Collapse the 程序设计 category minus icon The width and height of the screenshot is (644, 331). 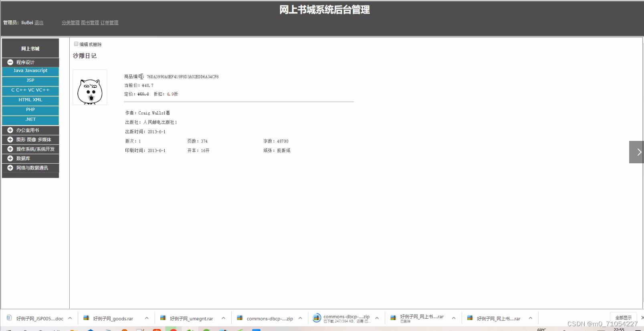tap(10, 62)
